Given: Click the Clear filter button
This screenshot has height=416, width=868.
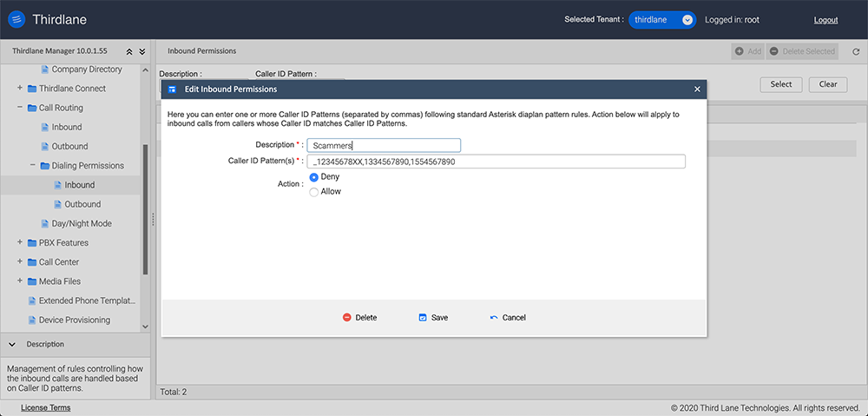Looking at the screenshot, I should point(828,84).
